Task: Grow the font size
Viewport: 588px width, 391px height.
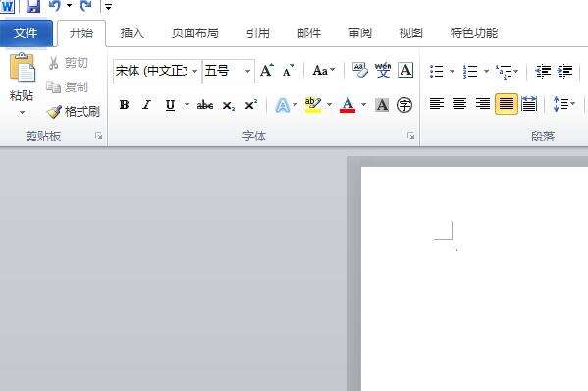Action: [267, 70]
